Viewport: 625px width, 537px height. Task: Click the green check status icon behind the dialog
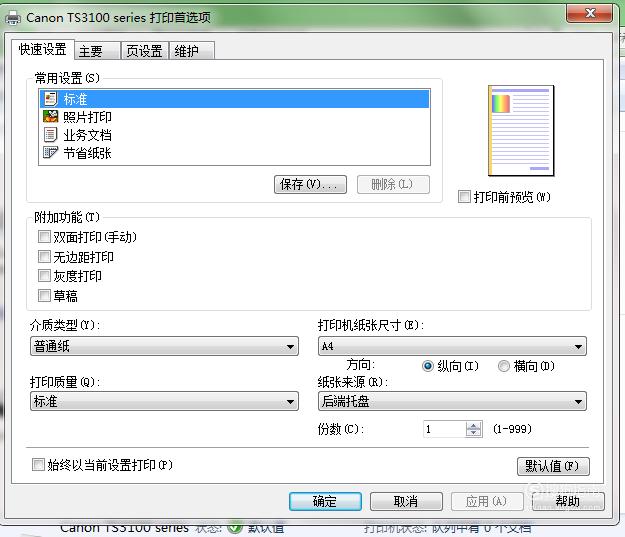point(235,528)
